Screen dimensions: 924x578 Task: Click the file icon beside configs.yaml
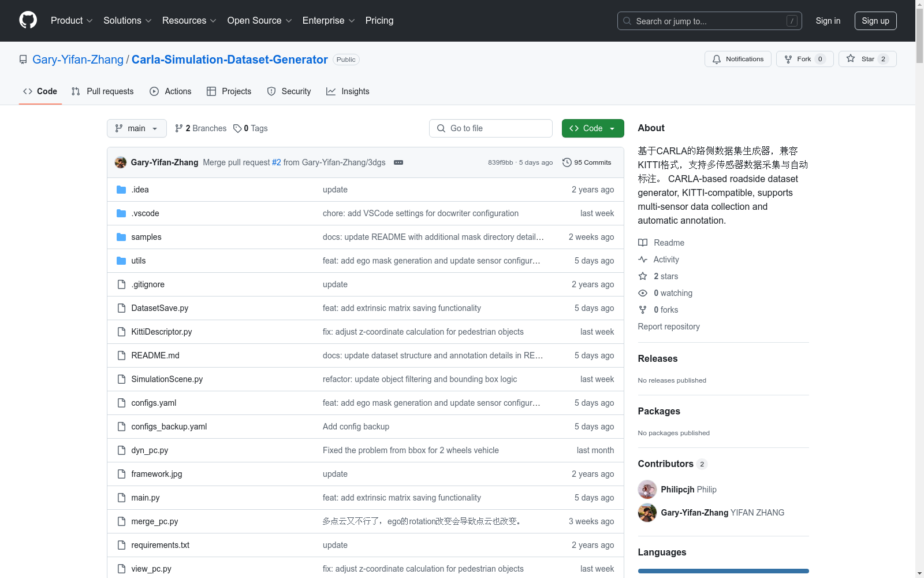tap(121, 403)
